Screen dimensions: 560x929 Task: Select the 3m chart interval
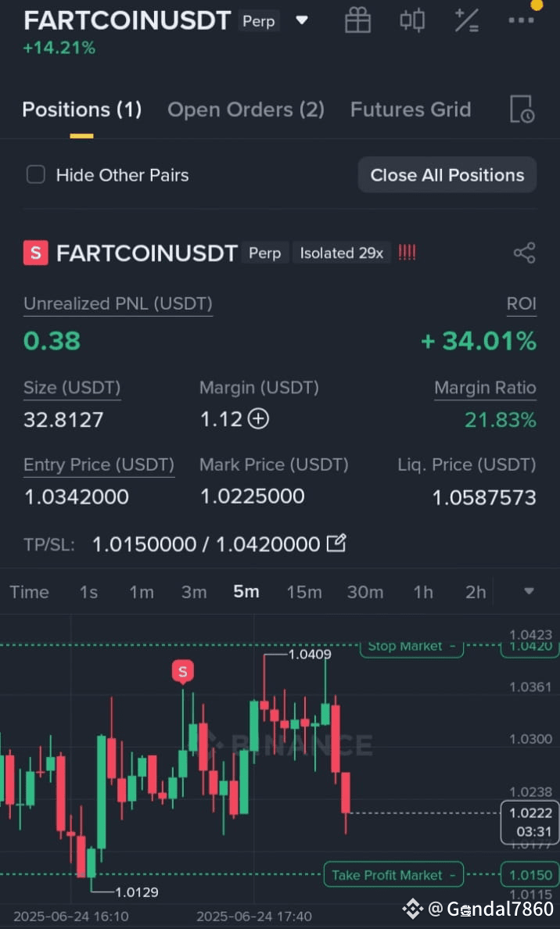pos(194,592)
